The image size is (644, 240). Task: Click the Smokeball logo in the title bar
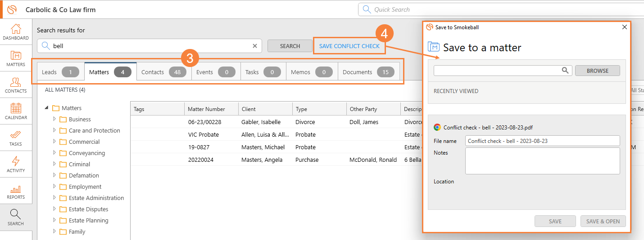tap(12, 9)
